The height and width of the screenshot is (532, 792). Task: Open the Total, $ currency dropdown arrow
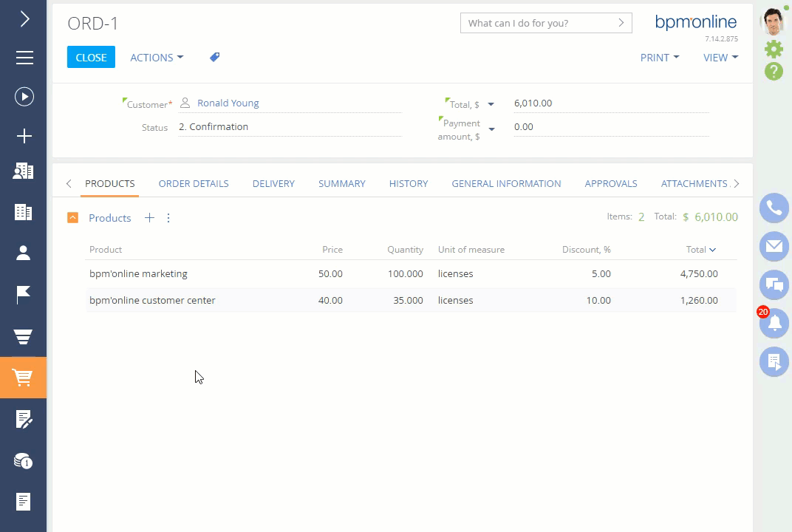click(x=491, y=105)
